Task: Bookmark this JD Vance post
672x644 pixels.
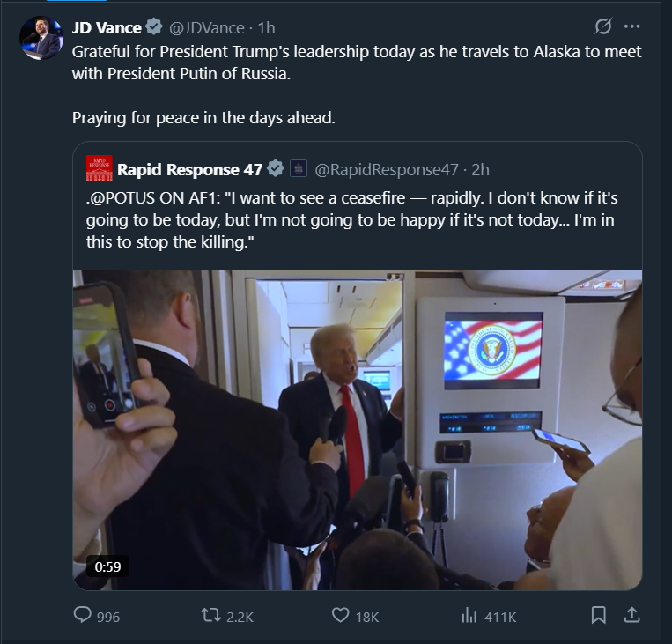Action: (598, 616)
